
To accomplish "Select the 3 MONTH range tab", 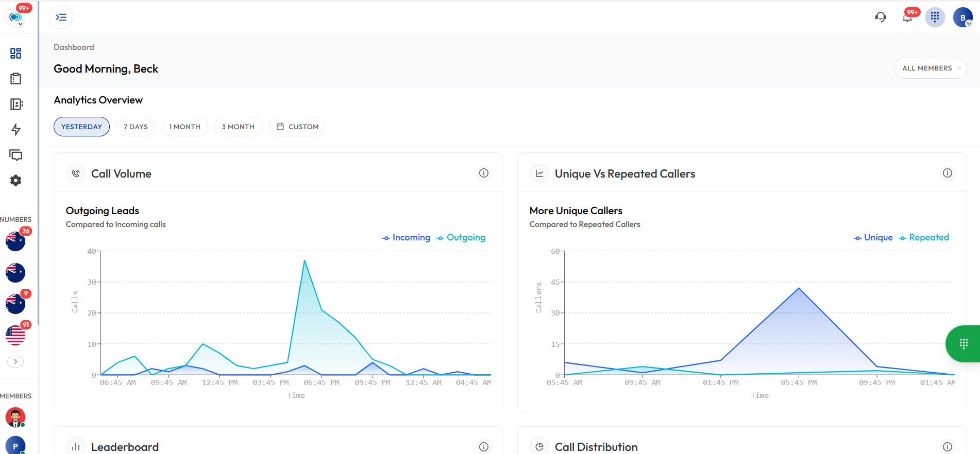I will (238, 127).
